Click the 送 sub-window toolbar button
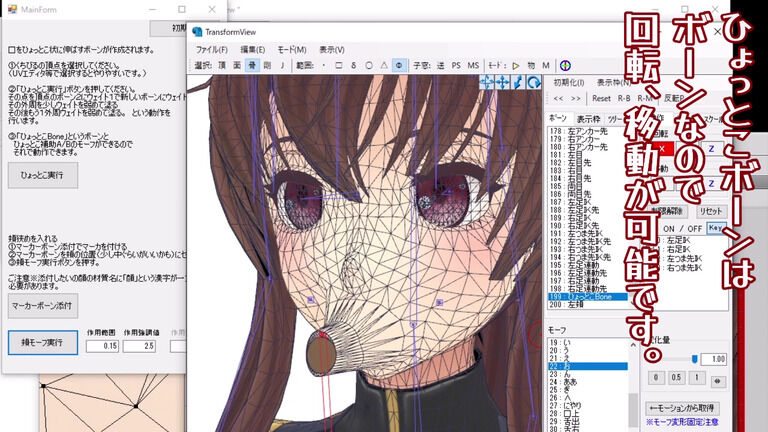 coord(440,66)
